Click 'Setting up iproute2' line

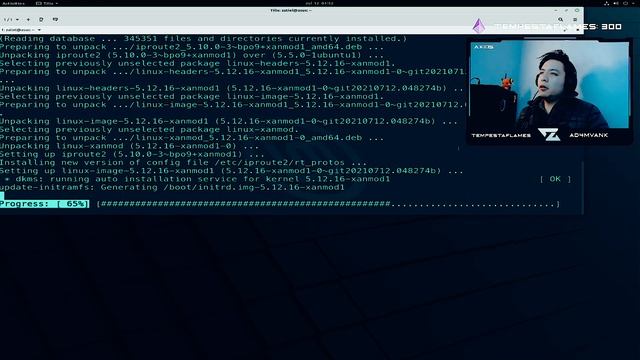132,154
